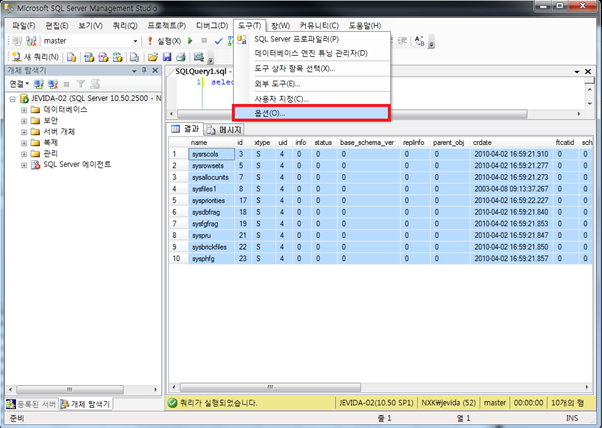Switch to the 메시지 messages tab
This screenshot has height=428, width=602.
(224, 130)
